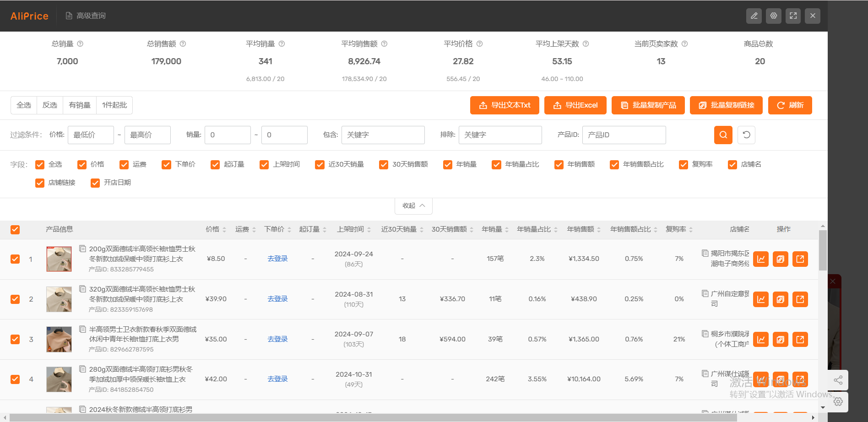Copy store name icon for 揭阳市揭东区
Screen dimensions: 868x422
[x=705, y=253]
